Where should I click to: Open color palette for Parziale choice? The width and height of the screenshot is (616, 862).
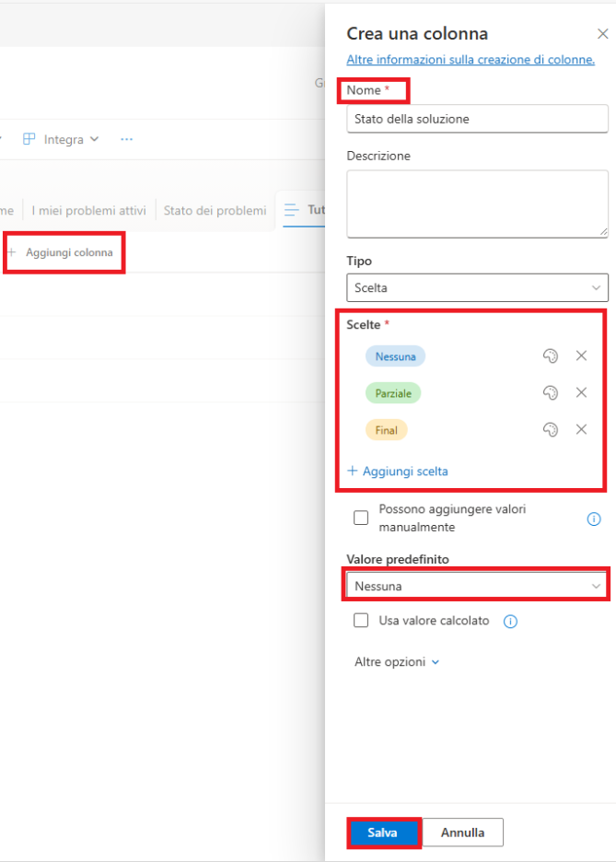[x=550, y=392]
